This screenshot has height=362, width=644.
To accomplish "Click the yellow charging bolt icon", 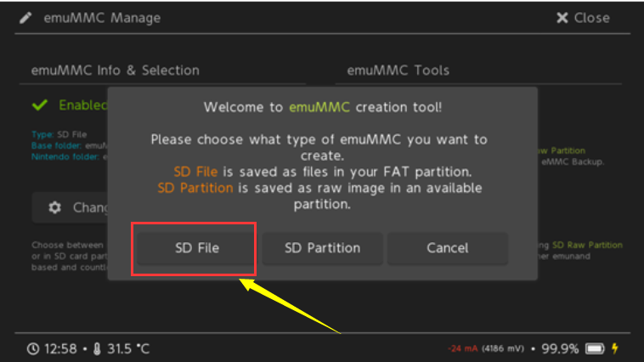I will tap(615, 348).
